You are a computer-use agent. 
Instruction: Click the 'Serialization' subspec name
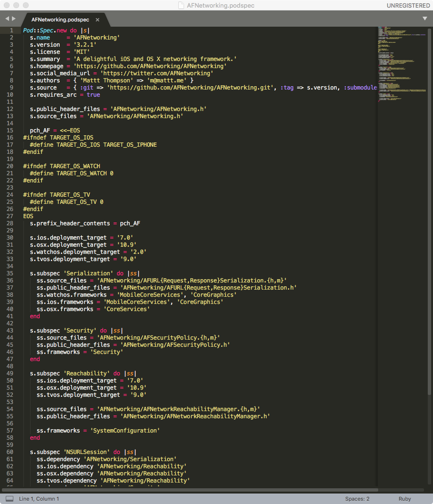88,273
